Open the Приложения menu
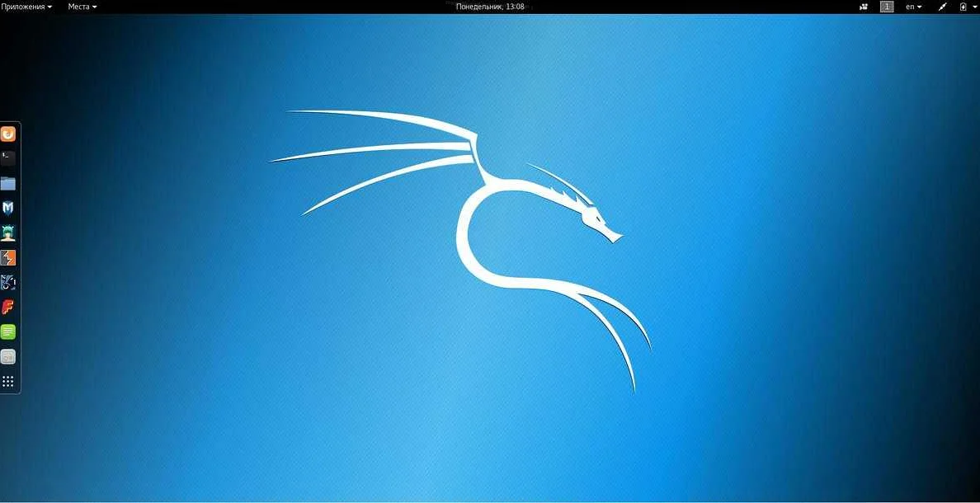This screenshot has width=980, height=503. 27,7
